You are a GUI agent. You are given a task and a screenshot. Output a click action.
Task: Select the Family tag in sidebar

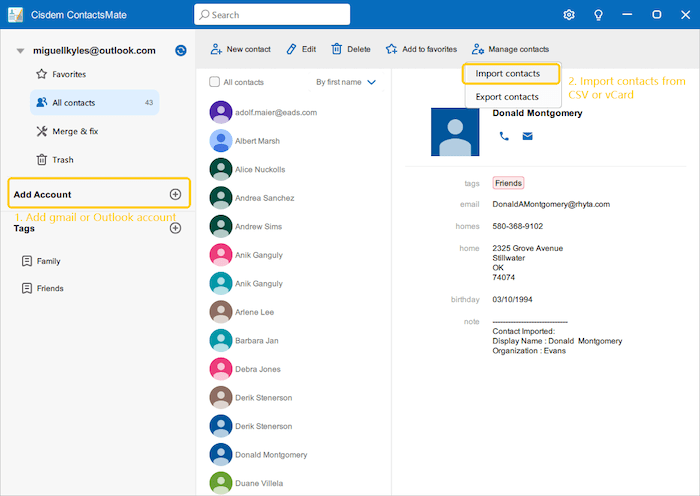click(48, 261)
